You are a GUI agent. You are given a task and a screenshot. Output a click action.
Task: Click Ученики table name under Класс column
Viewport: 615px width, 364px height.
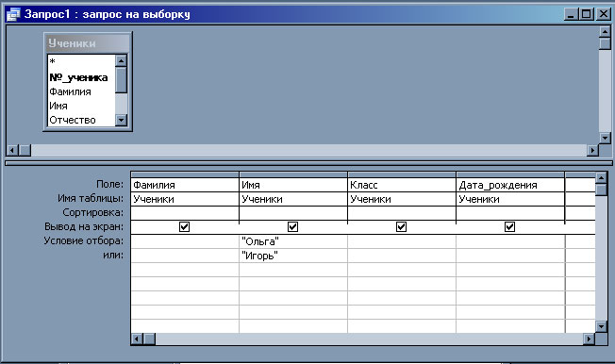coord(402,199)
